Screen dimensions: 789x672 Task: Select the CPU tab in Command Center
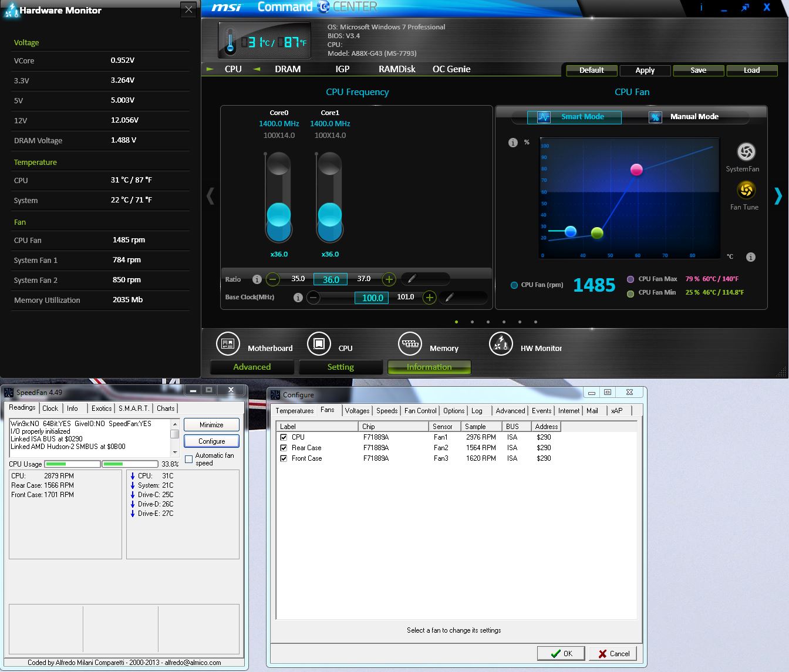233,69
